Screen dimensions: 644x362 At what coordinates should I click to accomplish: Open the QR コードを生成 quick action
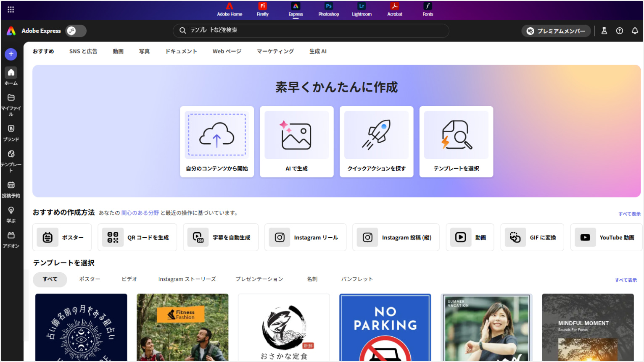coord(137,237)
